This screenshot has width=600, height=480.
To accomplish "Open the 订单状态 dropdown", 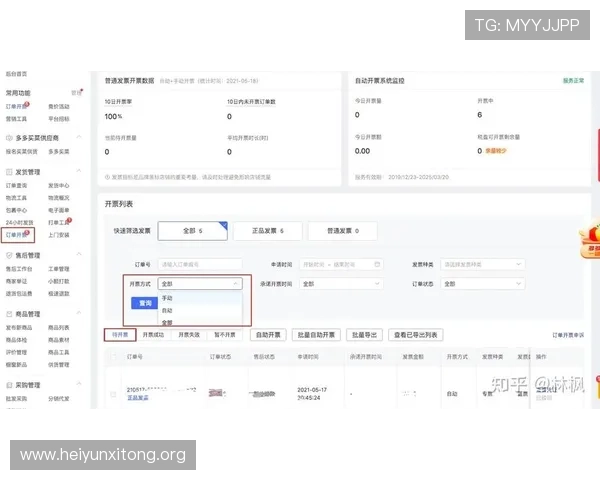I will [483, 284].
